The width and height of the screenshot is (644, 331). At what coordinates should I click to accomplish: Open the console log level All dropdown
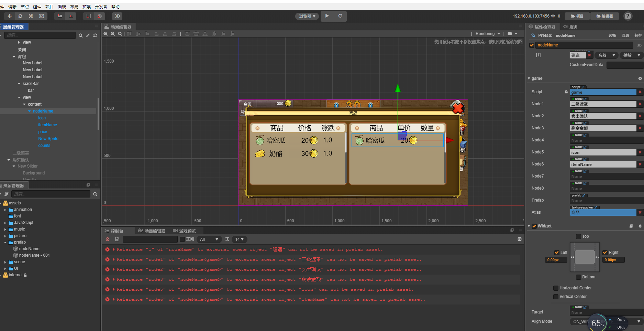tap(209, 239)
